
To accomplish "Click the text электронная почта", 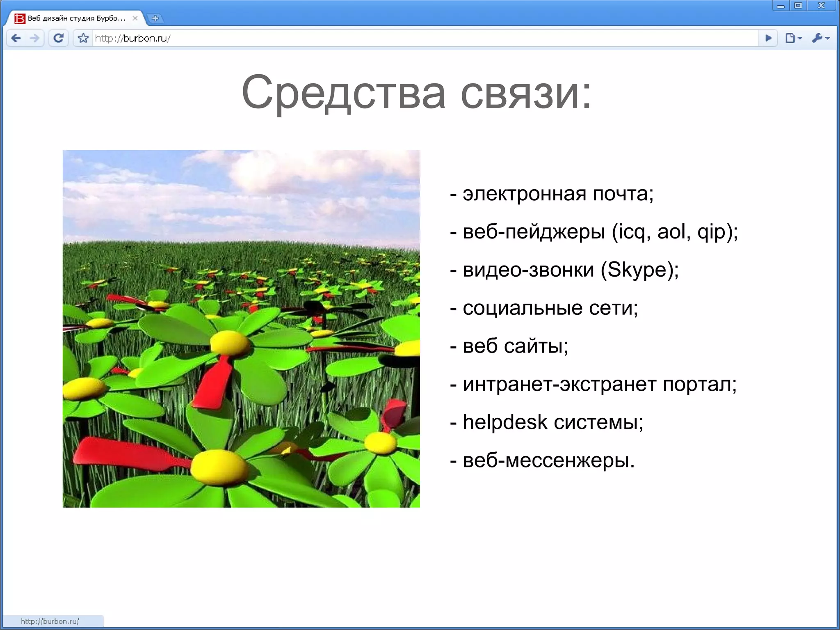I will click(558, 193).
